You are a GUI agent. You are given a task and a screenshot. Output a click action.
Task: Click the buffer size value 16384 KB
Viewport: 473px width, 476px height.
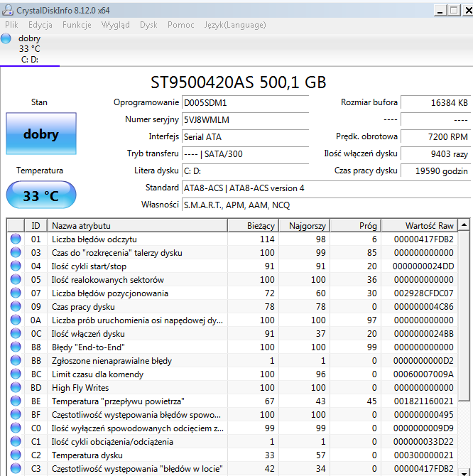(435, 103)
